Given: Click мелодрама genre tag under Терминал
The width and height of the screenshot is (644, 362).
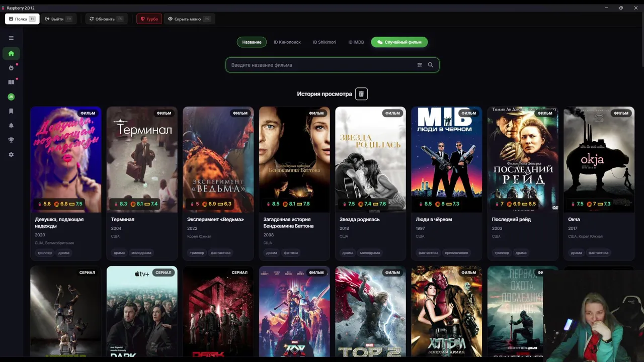Looking at the screenshot, I should coord(141,253).
